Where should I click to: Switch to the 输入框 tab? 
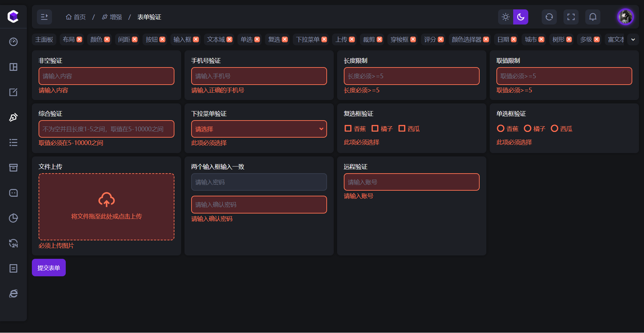click(x=182, y=40)
